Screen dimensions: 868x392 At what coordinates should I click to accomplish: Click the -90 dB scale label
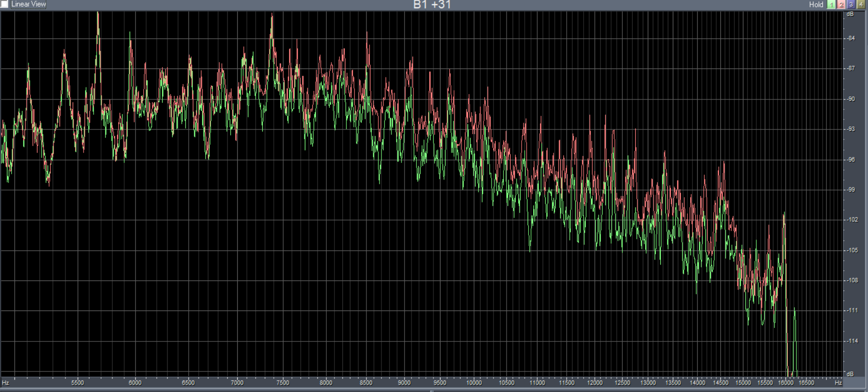tap(851, 99)
